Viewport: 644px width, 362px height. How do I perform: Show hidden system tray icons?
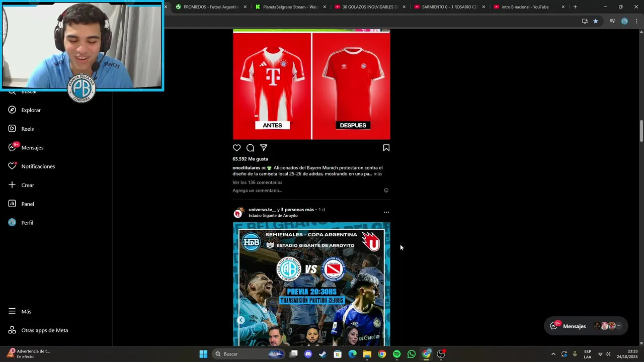[x=553, y=354]
